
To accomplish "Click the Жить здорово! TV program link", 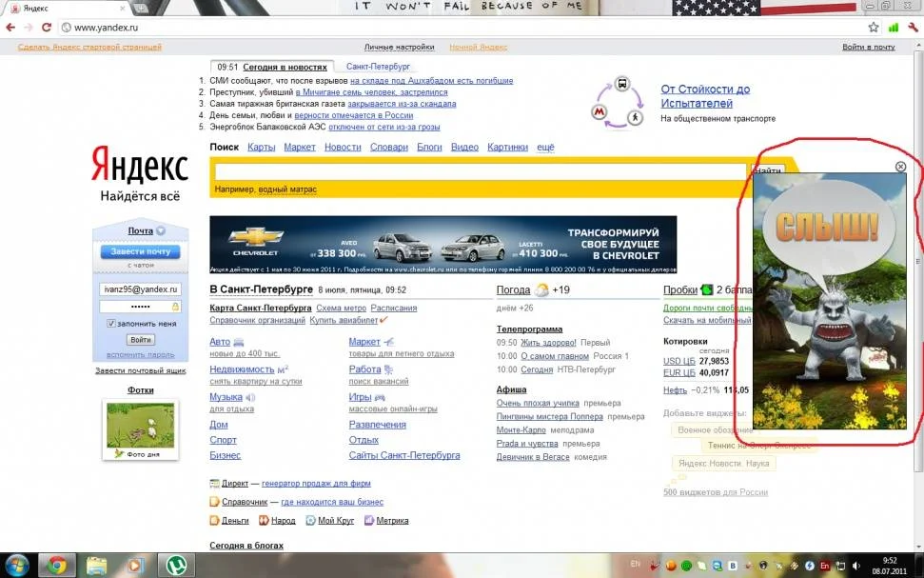I will point(548,343).
